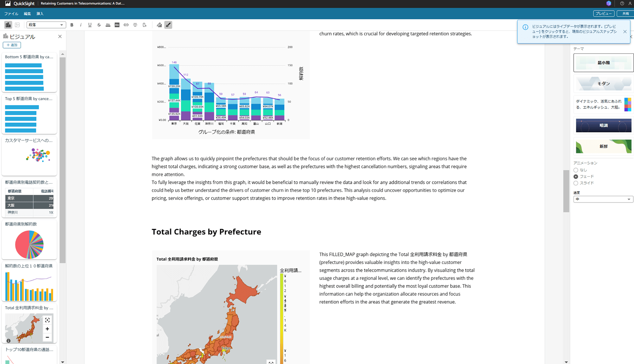Viewport: 634px width, 364px height.
Task: Toggle bold formatting
Action: tap(72, 25)
